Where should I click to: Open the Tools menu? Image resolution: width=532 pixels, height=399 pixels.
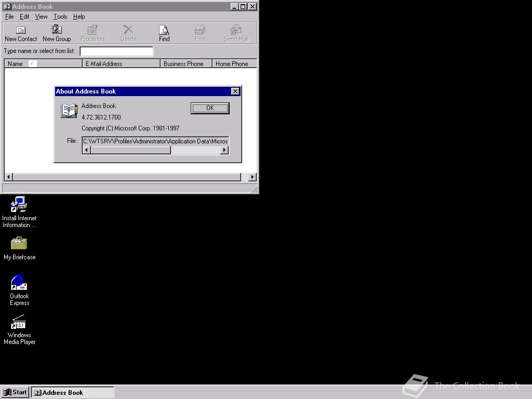[x=60, y=17]
